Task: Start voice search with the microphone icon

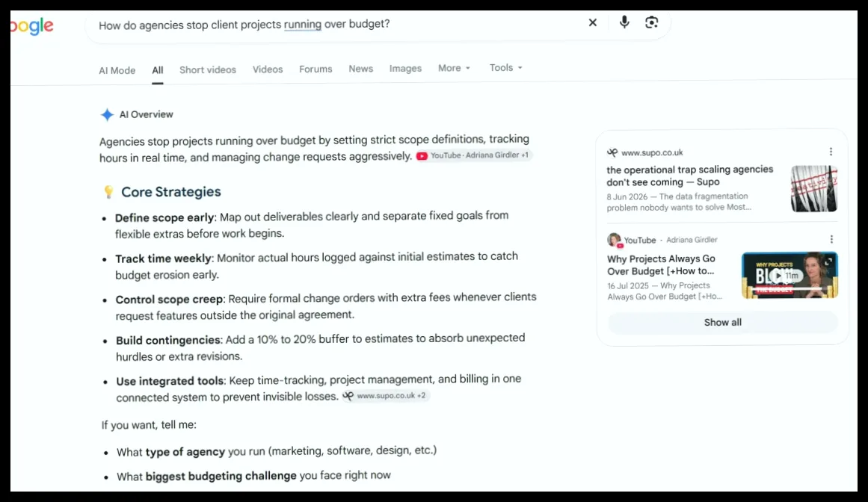Action: [624, 22]
